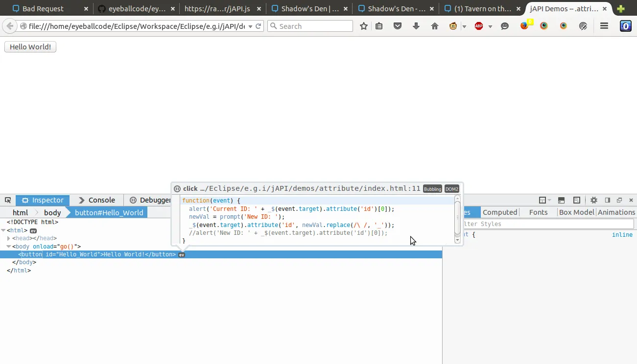This screenshot has height=364, width=637.
Task: Click the Adblock Plus ABP icon
Action: 479,26
